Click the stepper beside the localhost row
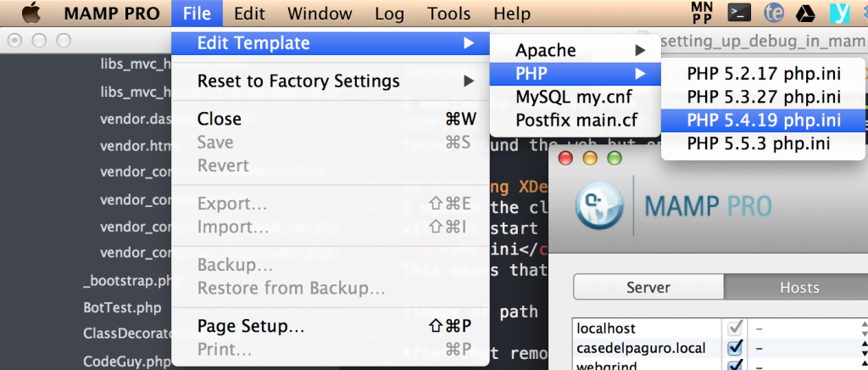This screenshot has height=370, width=868. [x=865, y=328]
